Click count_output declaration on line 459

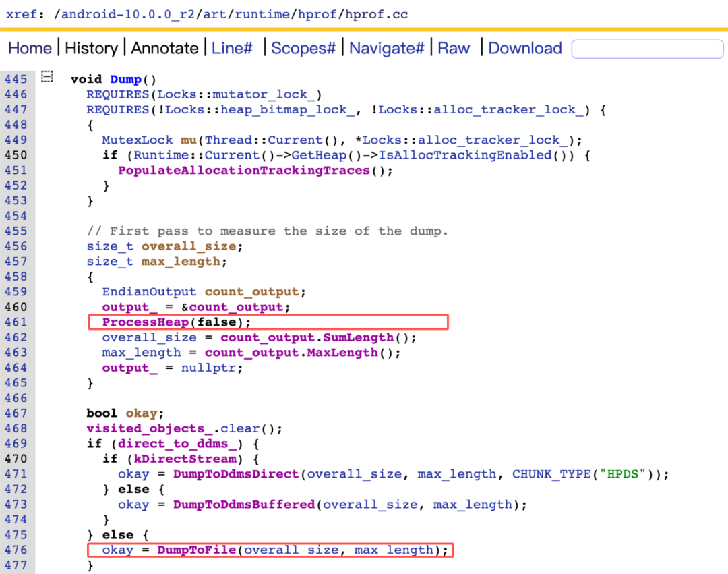click(251, 292)
